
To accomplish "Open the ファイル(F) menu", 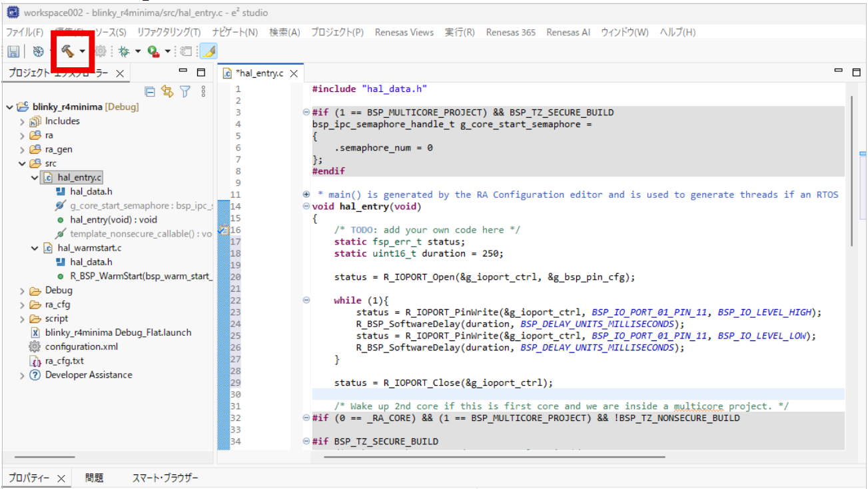I will (x=25, y=32).
